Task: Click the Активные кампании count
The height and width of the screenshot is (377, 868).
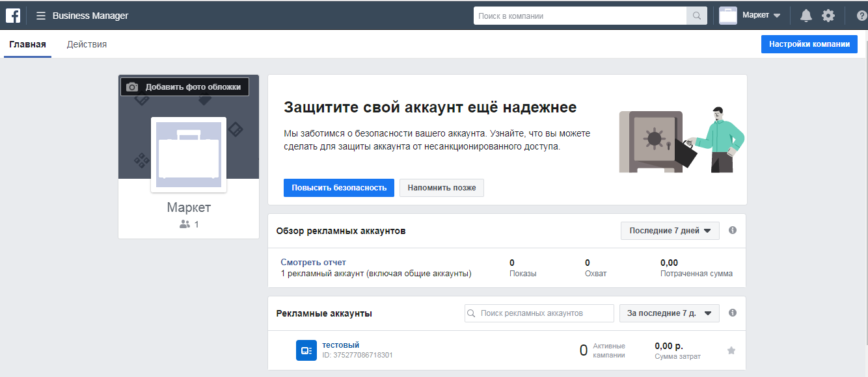Action: (584, 351)
